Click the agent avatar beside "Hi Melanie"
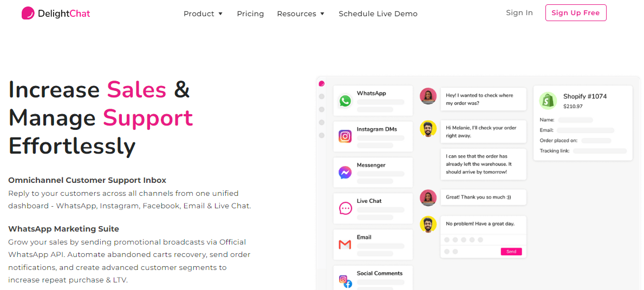This screenshot has height=290, width=644. 428,129
